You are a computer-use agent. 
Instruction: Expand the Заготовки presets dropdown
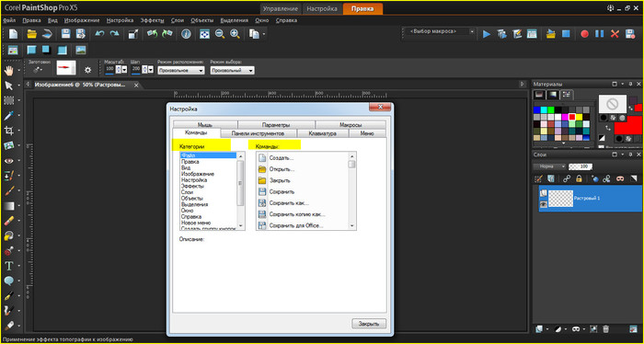pos(37,70)
